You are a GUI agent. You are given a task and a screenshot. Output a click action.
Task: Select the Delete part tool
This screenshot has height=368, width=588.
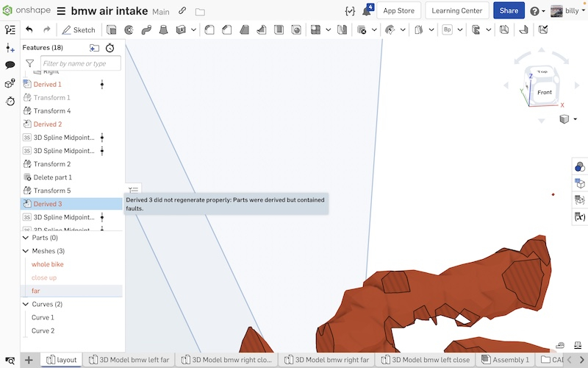coord(362,29)
